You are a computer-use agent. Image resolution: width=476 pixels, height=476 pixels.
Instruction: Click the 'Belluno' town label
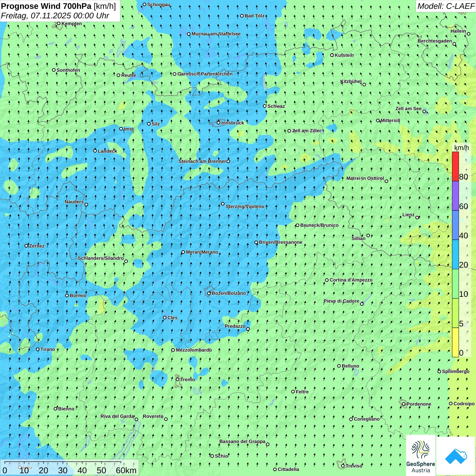[x=350, y=366]
